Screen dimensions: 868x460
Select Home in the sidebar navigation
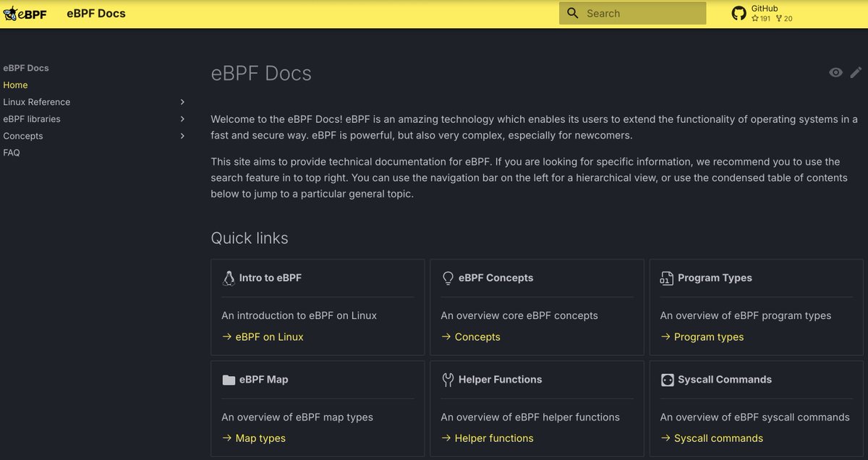[15, 85]
